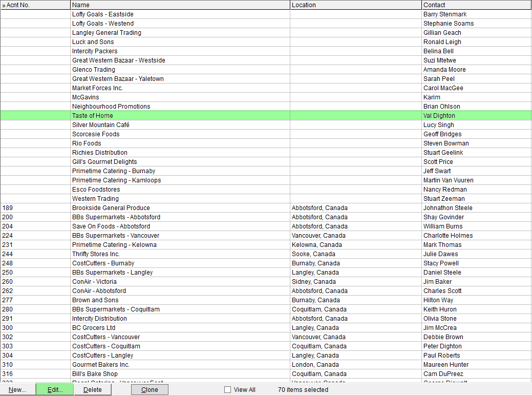The image size is (532, 396).
Task: Sort by Location column header
Action: (x=356, y=5)
